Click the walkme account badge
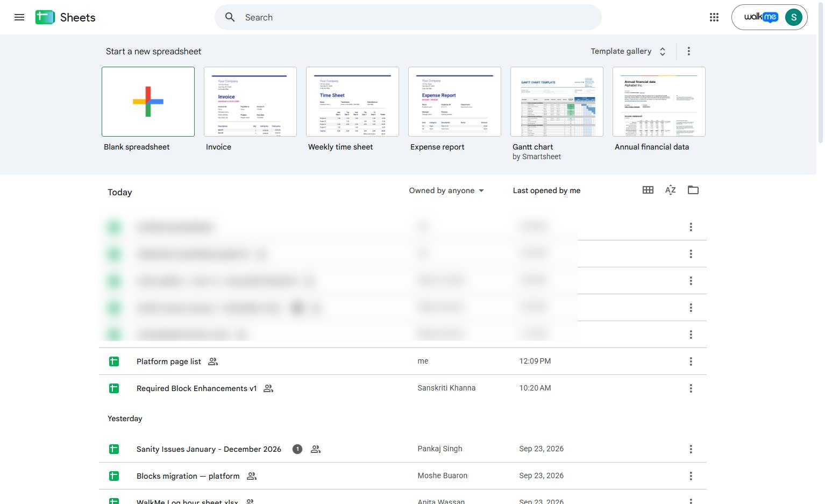This screenshot has height=504, width=825. [x=761, y=17]
